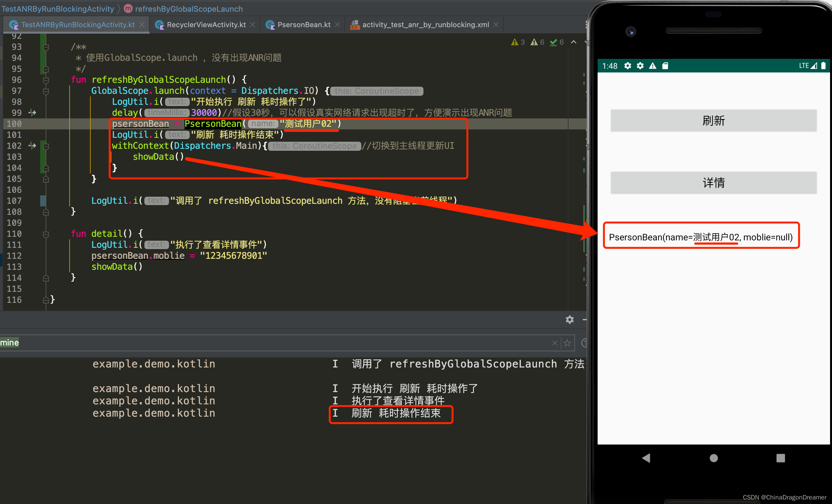Tap second settings gear in emulator status bar
Screen dimensions: 832x504
click(640, 66)
